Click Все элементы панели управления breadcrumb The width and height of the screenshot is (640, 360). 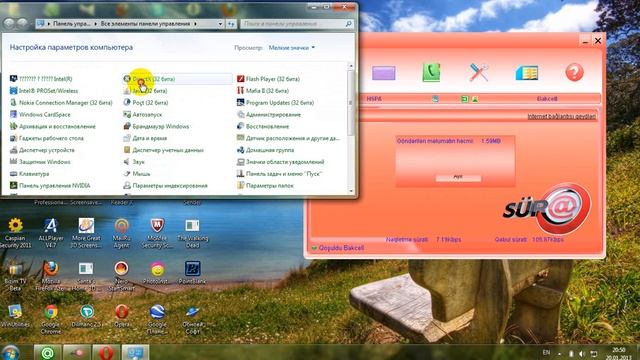pyautogui.click(x=145, y=24)
